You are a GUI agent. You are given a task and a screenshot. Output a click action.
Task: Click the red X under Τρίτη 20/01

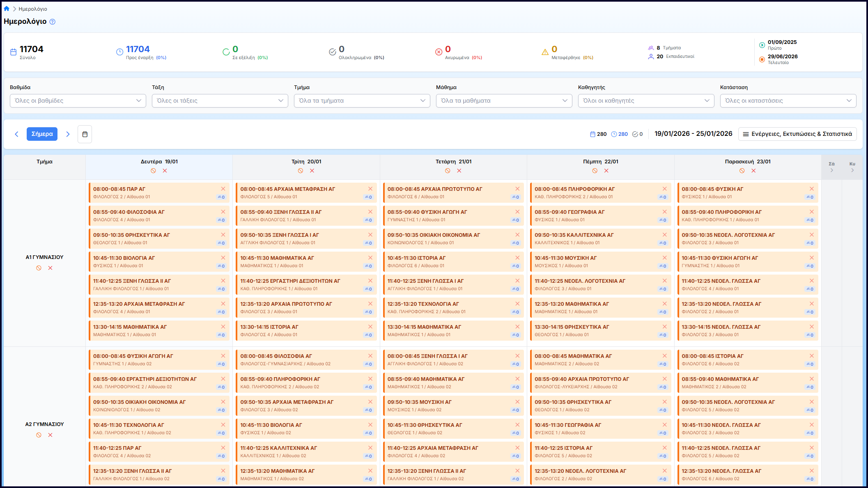coord(312,171)
